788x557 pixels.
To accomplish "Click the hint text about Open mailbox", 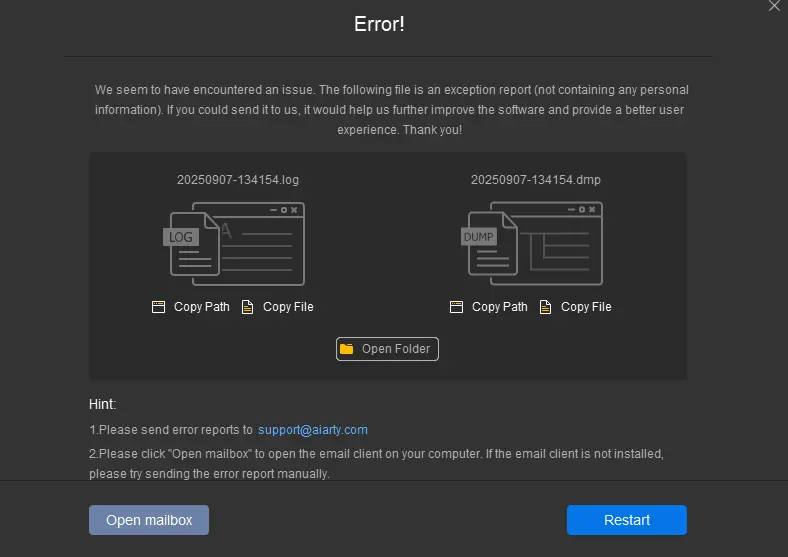I will coord(376,463).
